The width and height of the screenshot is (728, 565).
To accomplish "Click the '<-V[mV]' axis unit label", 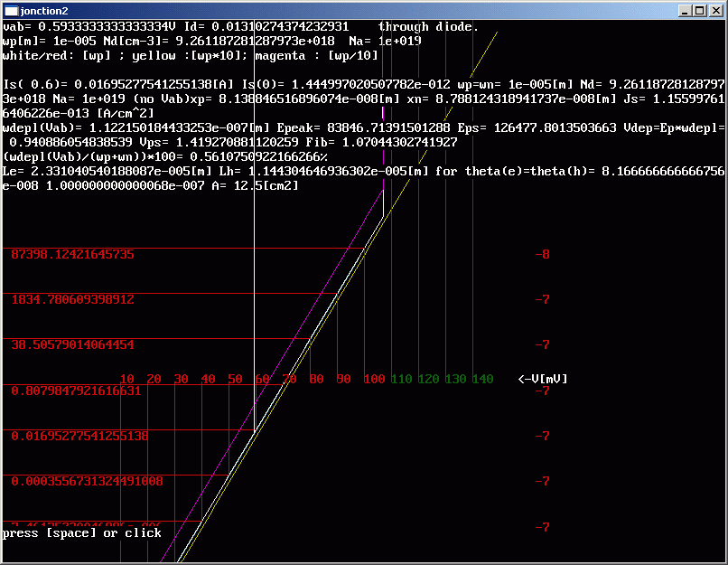I will point(544,379).
